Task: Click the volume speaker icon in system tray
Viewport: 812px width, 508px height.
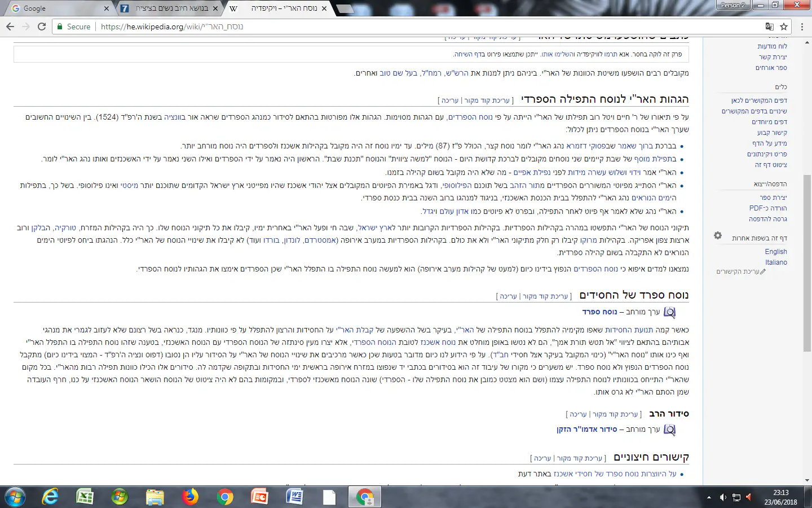Action: pos(723,497)
